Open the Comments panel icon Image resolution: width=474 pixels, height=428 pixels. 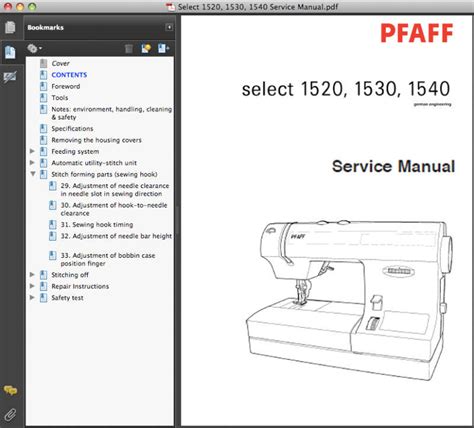10,390
